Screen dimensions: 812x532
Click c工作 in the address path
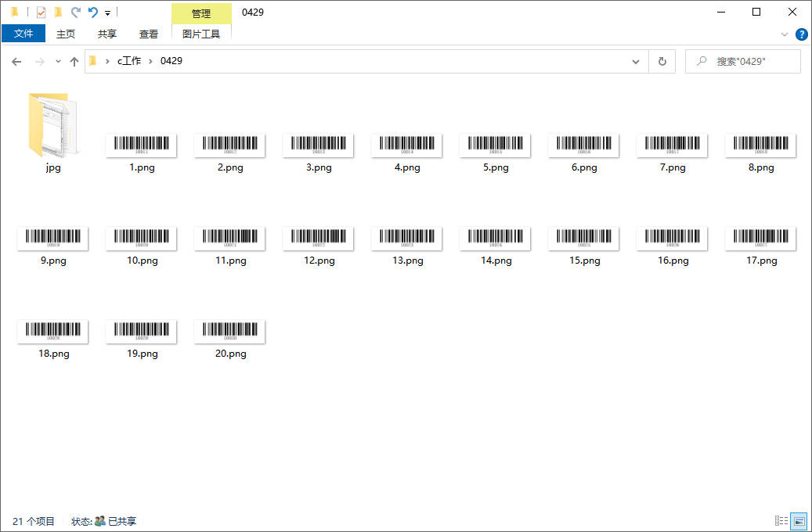point(129,61)
